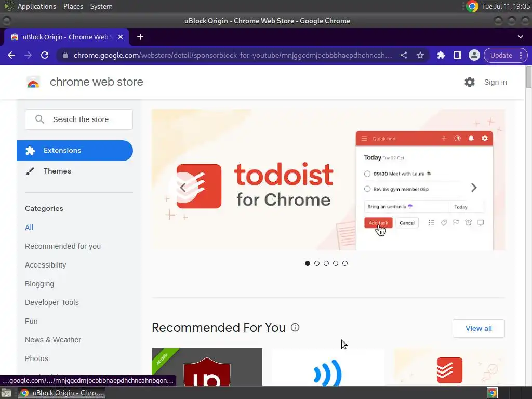This screenshot has height=399, width=532.
Task: Click the Extensions puzzle icon in sidebar
Action: pyautogui.click(x=30, y=150)
